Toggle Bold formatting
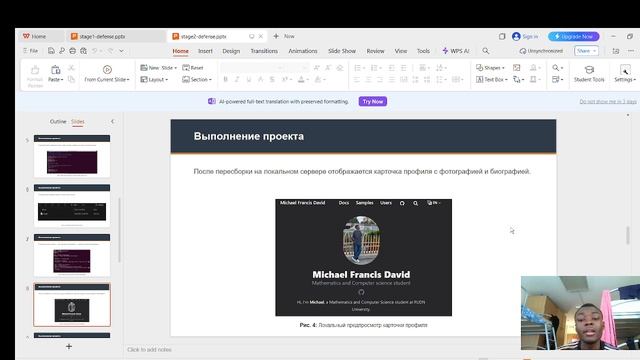 (225, 79)
